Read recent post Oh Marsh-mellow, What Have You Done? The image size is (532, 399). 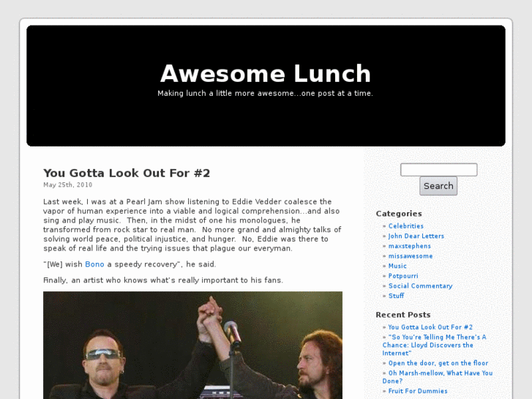pyautogui.click(x=438, y=377)
